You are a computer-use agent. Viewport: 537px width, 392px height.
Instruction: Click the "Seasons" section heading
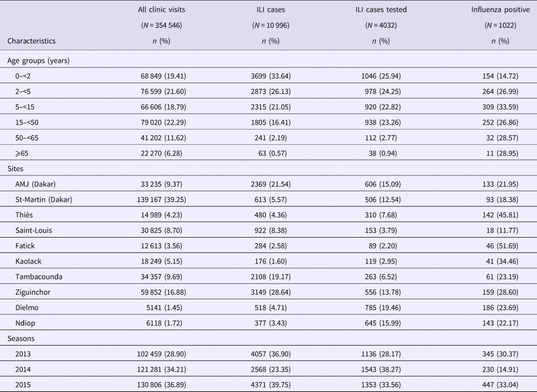click(x=21, y=338)
